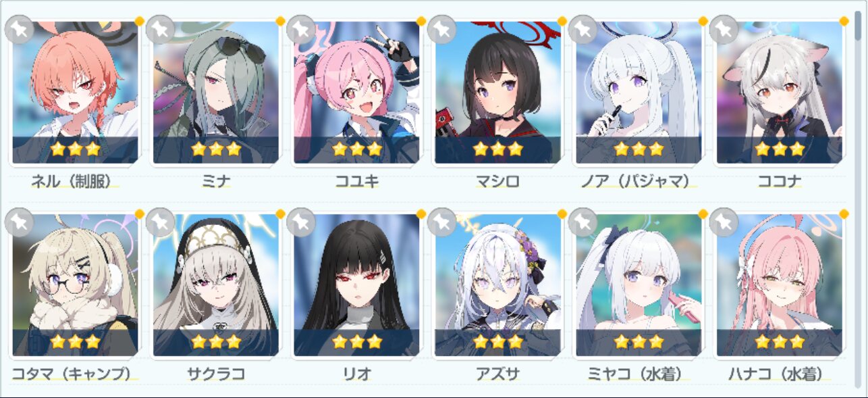
Task: Toggle the pin icon on ネル（制服）card
Action: tap(19, 30)
